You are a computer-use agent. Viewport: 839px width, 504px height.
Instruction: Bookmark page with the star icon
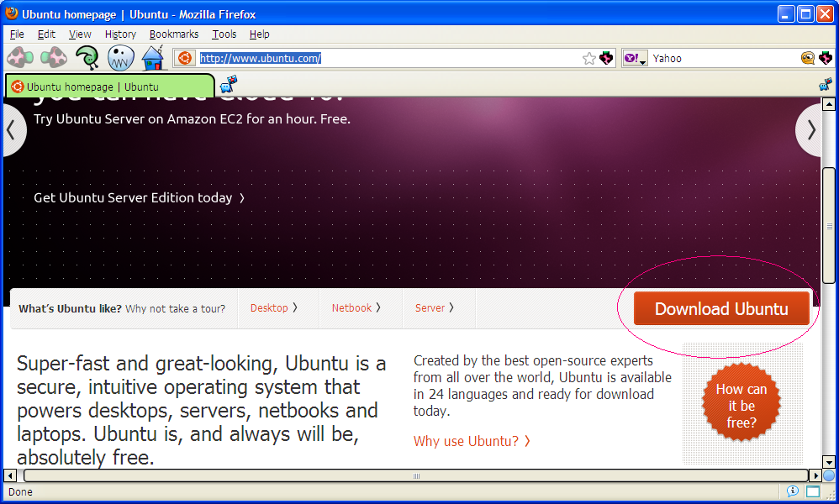[588, 59]
